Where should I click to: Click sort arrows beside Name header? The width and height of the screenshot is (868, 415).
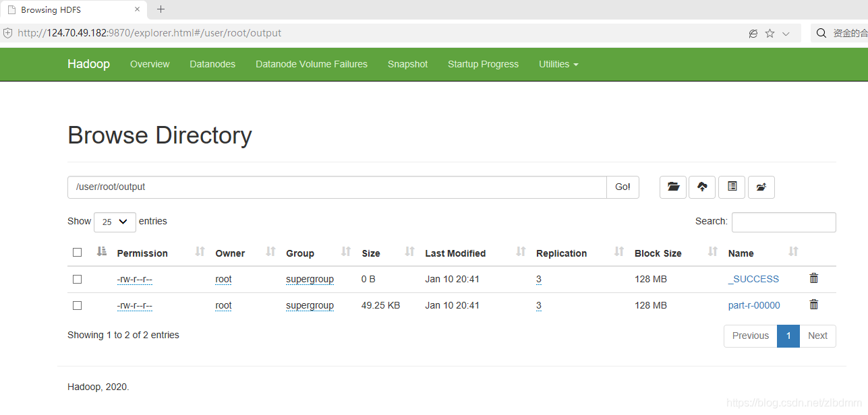point(793,251)
